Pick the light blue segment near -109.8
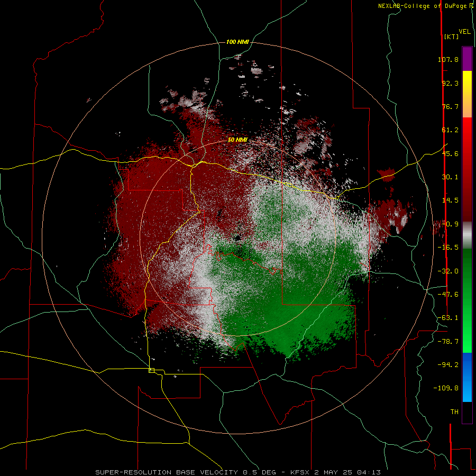 467,391
